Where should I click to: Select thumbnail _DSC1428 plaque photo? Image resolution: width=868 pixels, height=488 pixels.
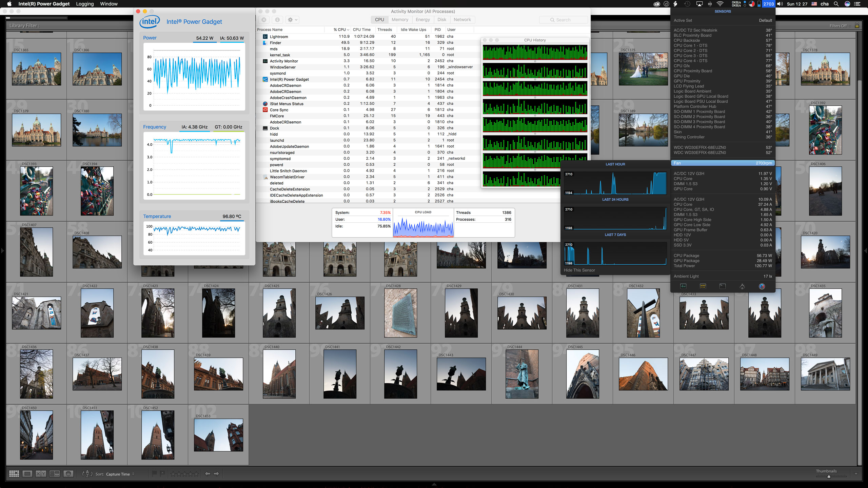400,313
